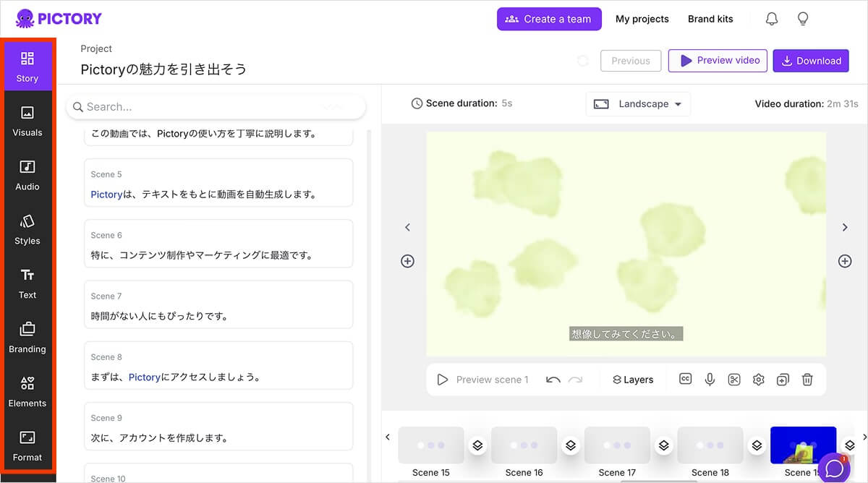The height and width of the screenshot is (483, 868).
Task: Select Scene 8 text card
Action: coord(218,365)
